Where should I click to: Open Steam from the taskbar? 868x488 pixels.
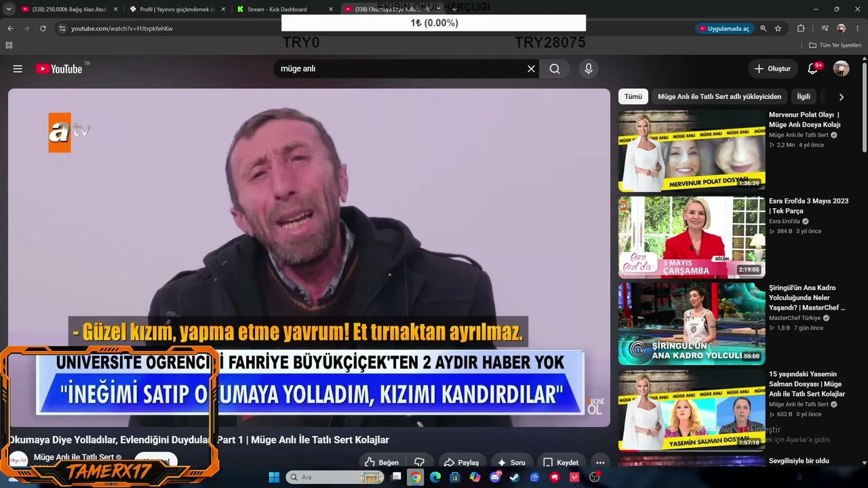click(515, 477)
